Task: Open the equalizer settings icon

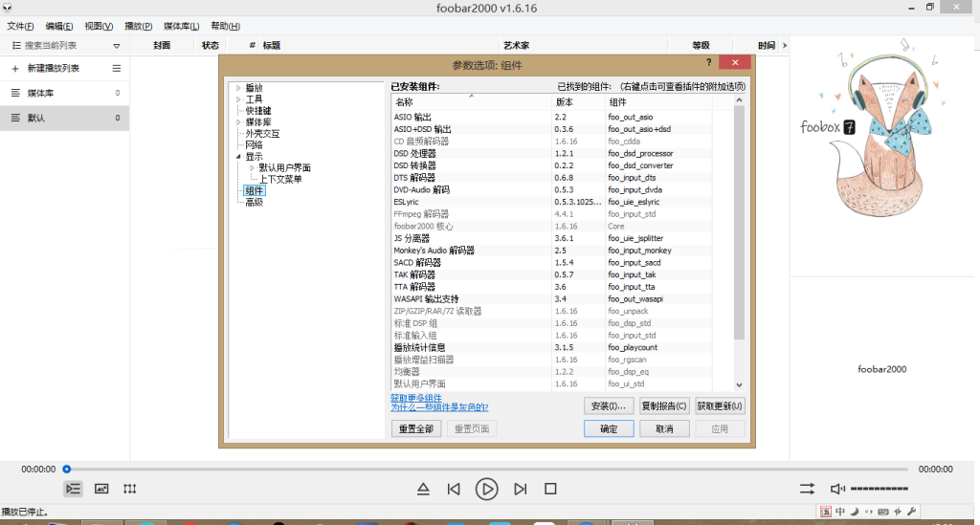Action: click(x=129, y=489)
